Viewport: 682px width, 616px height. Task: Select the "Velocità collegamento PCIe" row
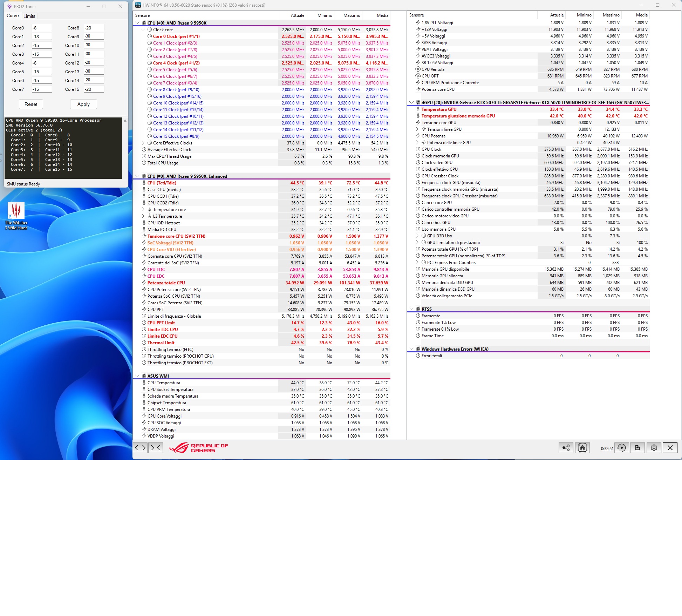529,296
